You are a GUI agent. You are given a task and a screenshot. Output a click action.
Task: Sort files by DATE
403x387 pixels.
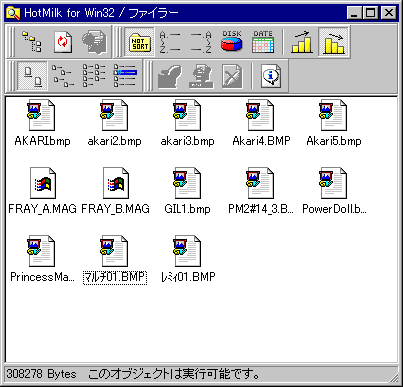(x=263, y=42)
